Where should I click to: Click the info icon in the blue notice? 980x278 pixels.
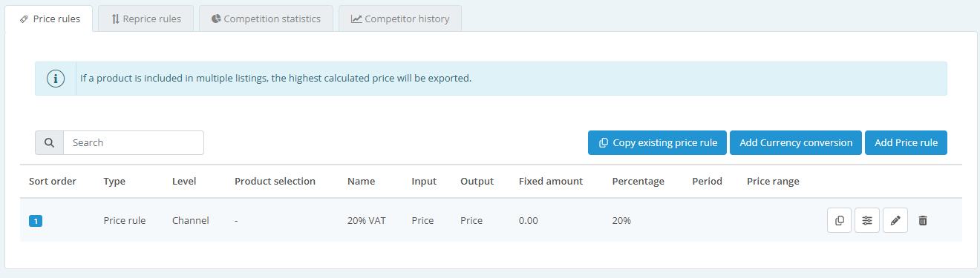pos(56,78)
